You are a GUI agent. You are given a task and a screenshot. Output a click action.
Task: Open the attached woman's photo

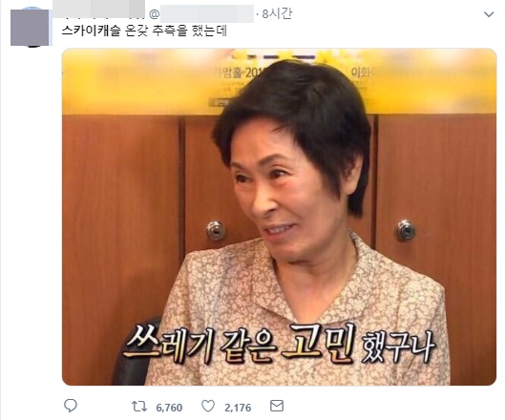point(279,217)
